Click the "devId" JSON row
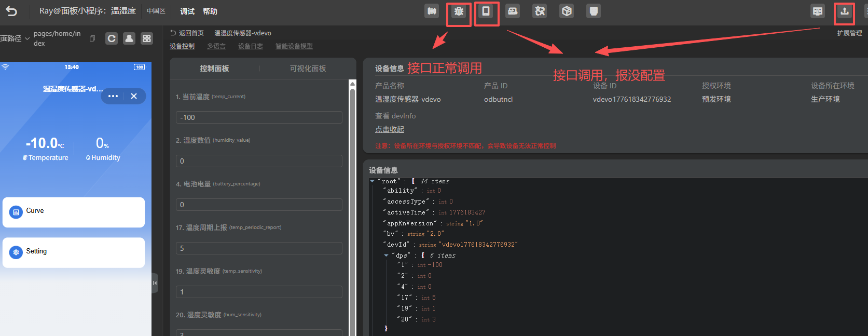 (450, 245)
